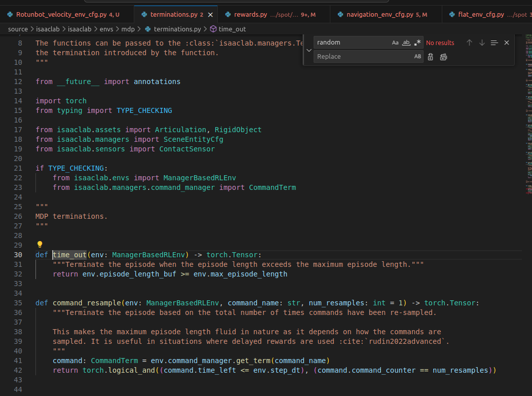The height and width of the screenshot is (396, 532).
Task: Open the flat_env_cfg.py tab
Action: 487,15
